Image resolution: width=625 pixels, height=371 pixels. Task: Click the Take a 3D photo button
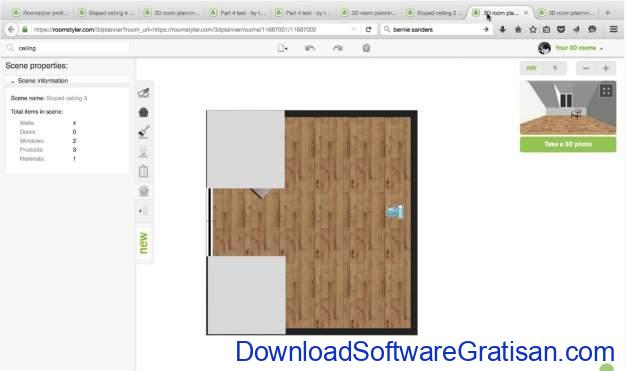point(568,144)
